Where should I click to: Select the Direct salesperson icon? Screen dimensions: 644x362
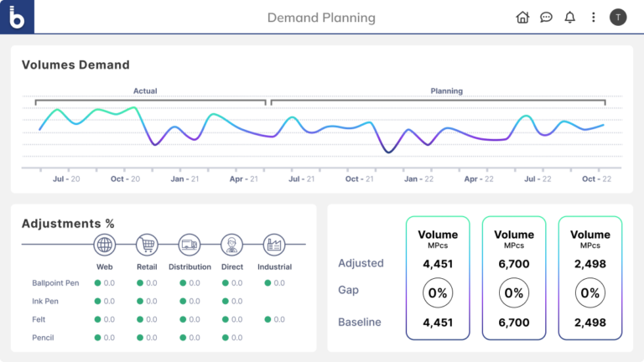pos(231,245)
